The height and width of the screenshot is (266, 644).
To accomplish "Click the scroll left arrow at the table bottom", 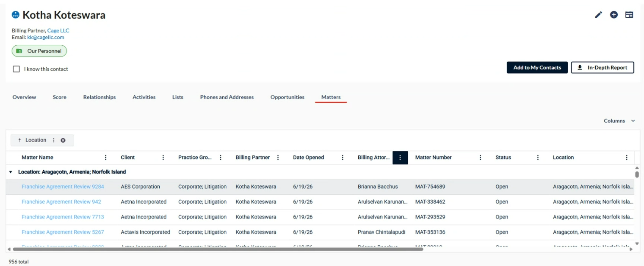I will 9,249.
